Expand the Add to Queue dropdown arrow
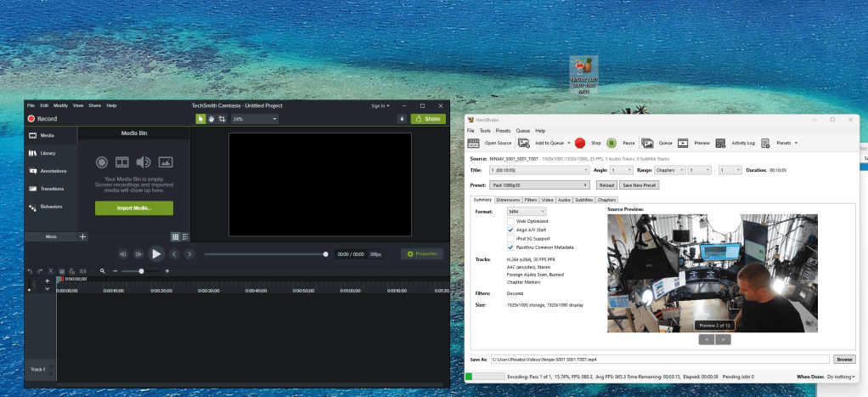Image resolution: width=868 pixels, height=397 pixels. [568, 143]
